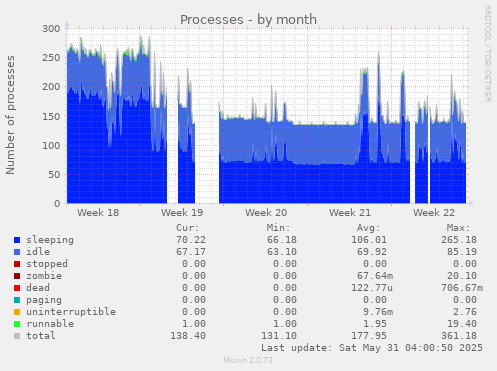The width and height of the screenshot is (497, 371).
Task: Click runnable max value 19.40
Action: tap(462, 324)
